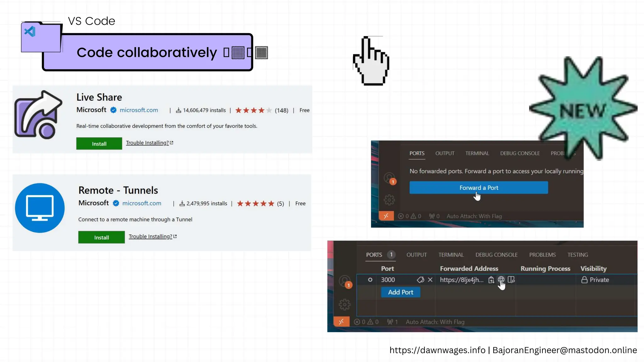Click the Live Share title
644x362 pixels.
[x=99, y=97]
